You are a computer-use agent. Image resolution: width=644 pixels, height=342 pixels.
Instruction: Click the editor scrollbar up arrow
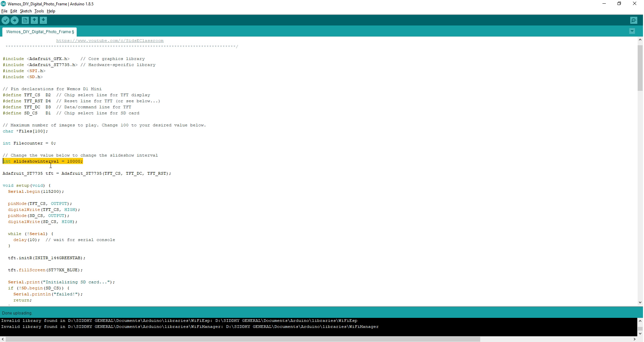pos(640,40)
